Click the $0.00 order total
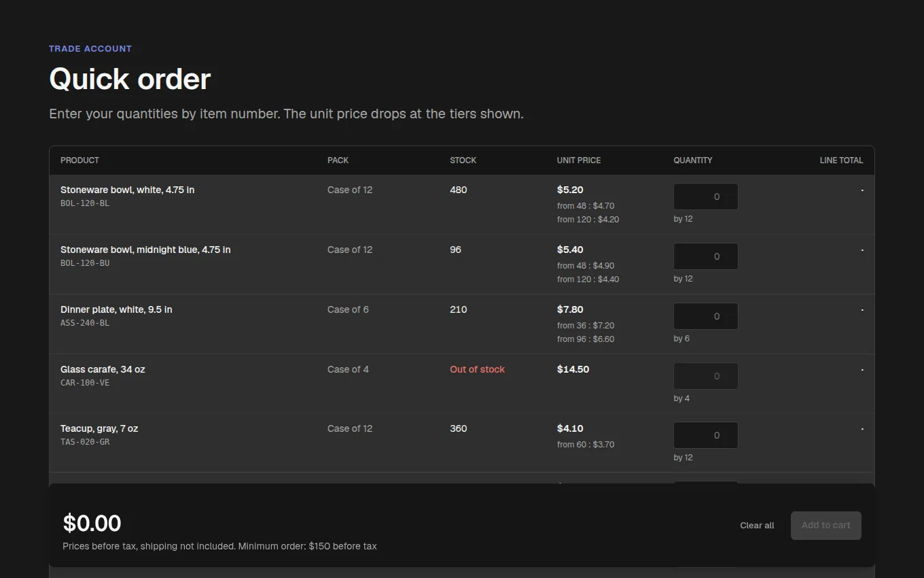 [92, 524]
